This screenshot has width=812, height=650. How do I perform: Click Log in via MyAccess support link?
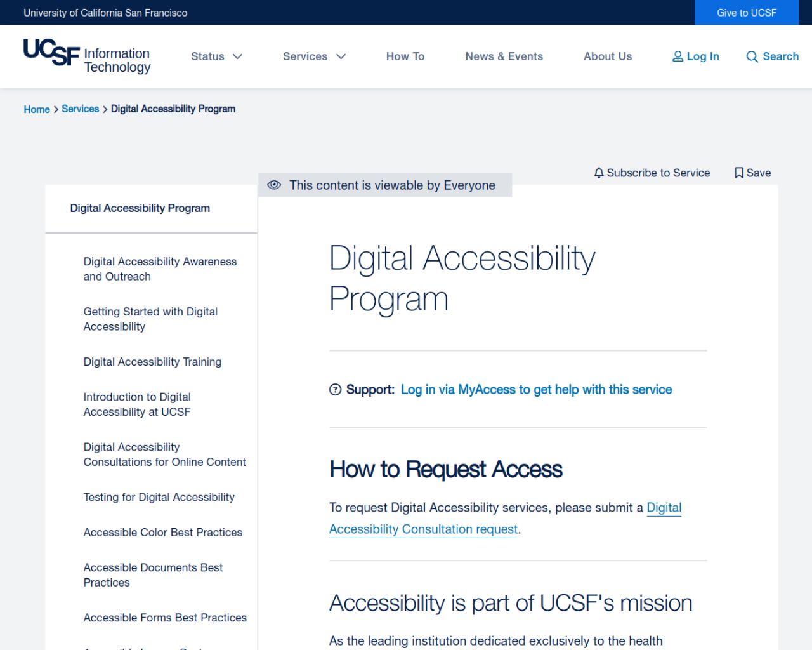(x=536, y=389)
